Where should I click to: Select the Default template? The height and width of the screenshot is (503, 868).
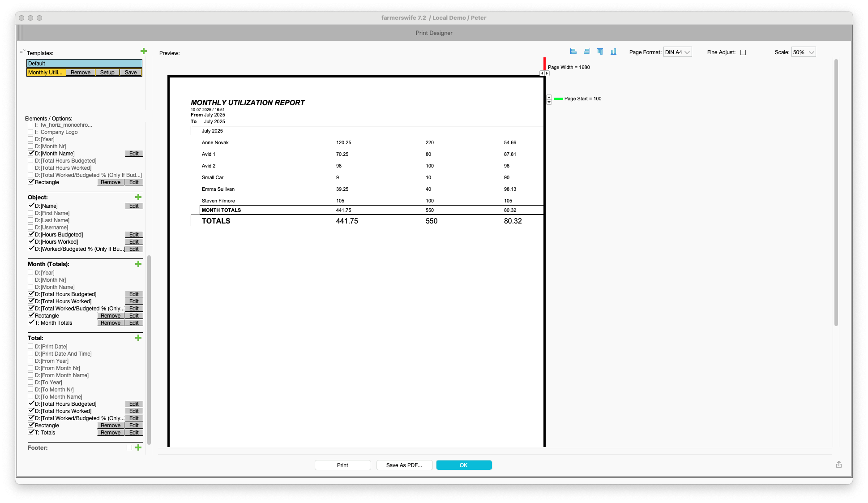(x=84, y=64)
